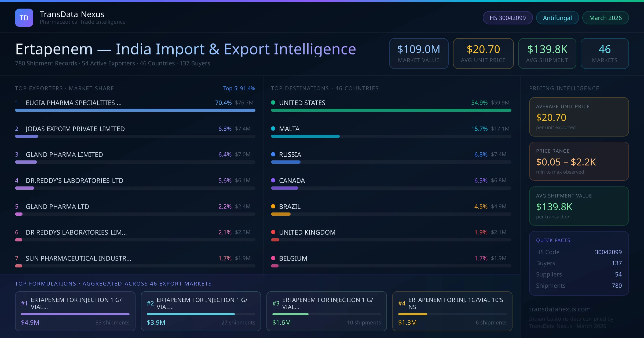The height and width of the screenshot is (338, 644).
Task: Select the green United States destination dot
Action: (273, 102)
